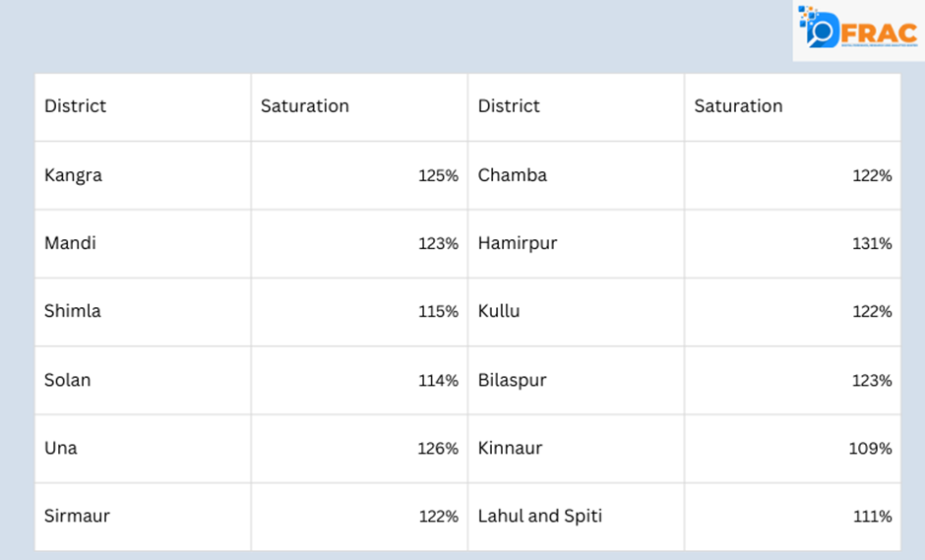Viewport: 925px width, 560px height.
Task: Click the second District column header
Action: (x=509, y=106)
